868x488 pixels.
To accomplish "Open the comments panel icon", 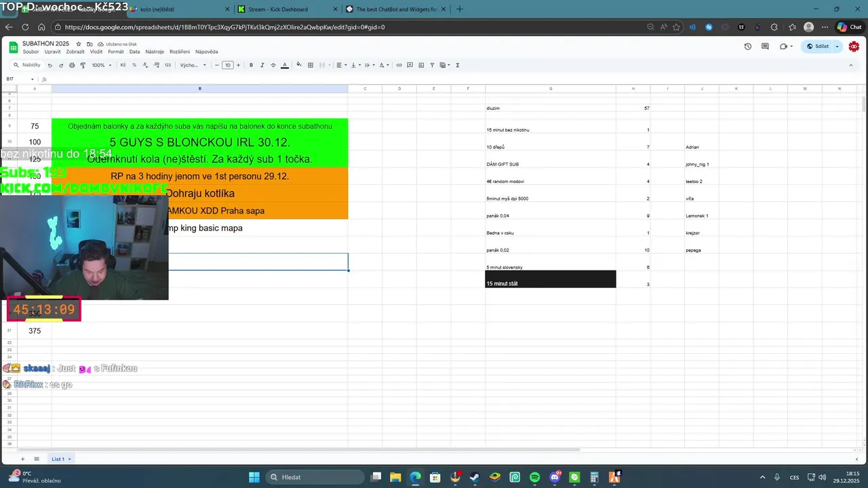I will tap(765, 46).
